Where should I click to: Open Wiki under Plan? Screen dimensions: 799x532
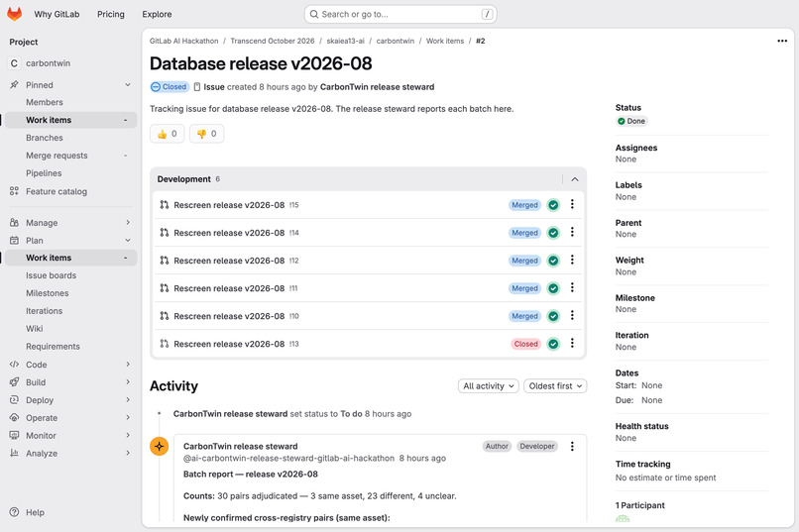35,328
